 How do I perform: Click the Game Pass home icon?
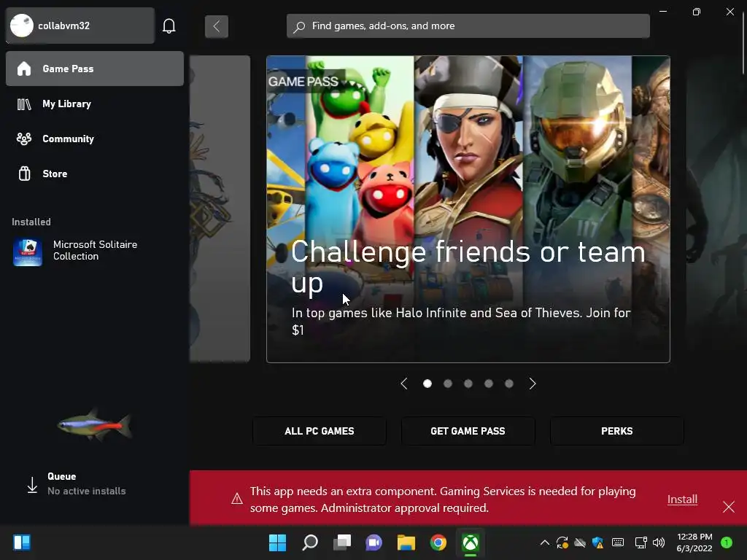click(x=24, y=69)
